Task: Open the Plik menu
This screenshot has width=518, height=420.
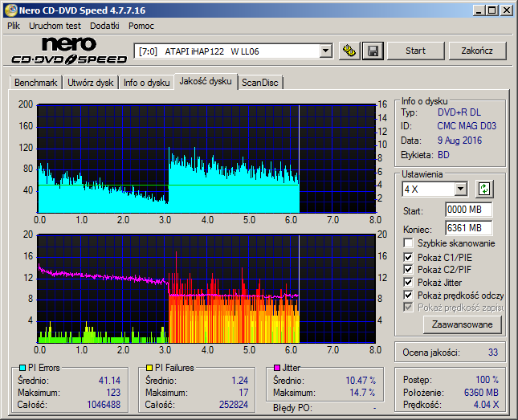Action: pos(14,26)
